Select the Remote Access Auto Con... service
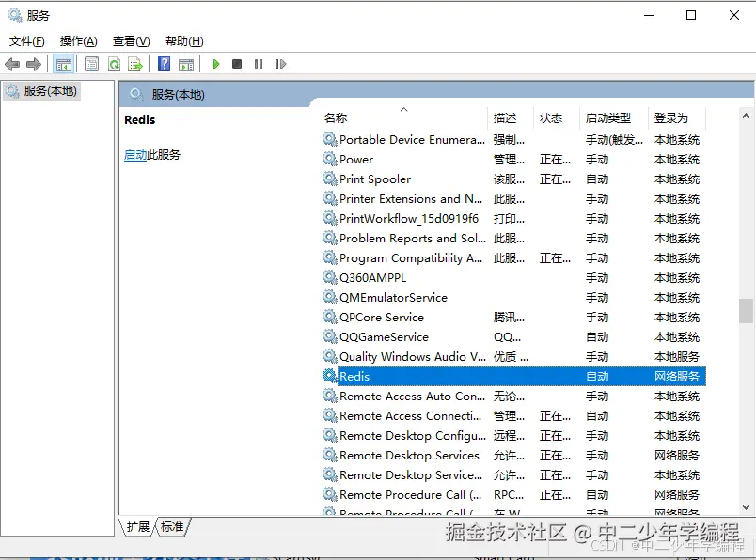 412,397
